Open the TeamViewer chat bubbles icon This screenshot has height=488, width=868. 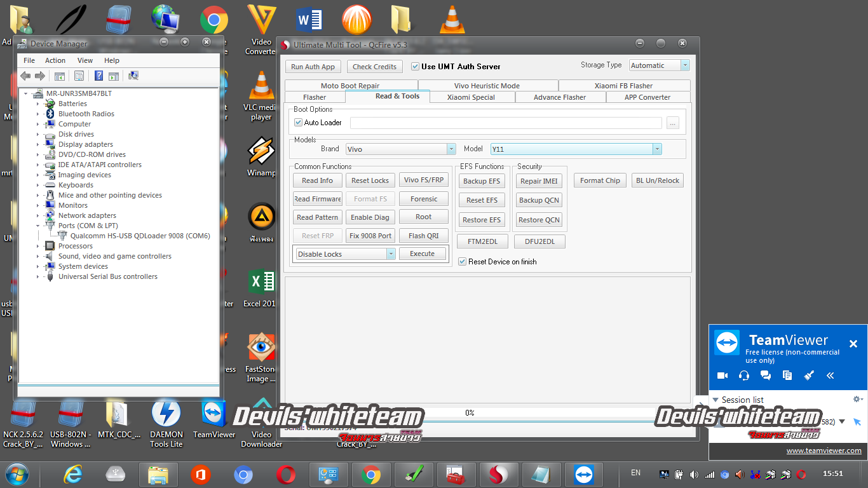(766, 376)
